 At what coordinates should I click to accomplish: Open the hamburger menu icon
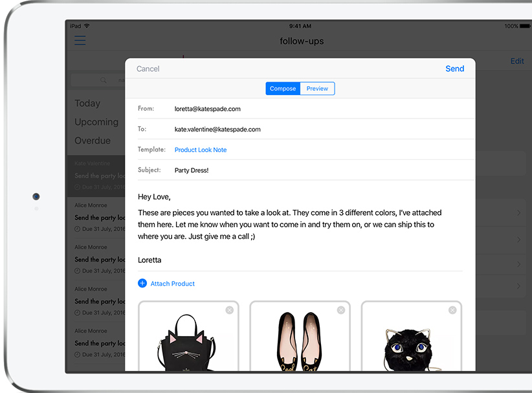80,40
